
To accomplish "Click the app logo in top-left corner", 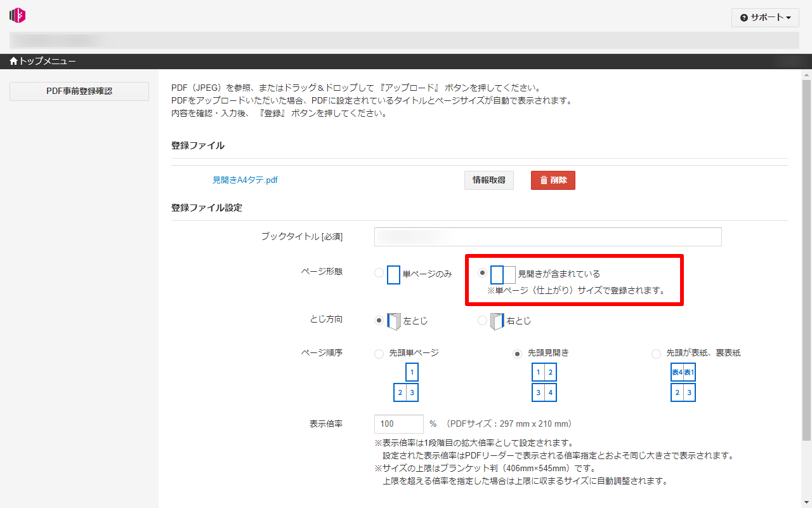I will pyautogui.click(x=18, y=16).
